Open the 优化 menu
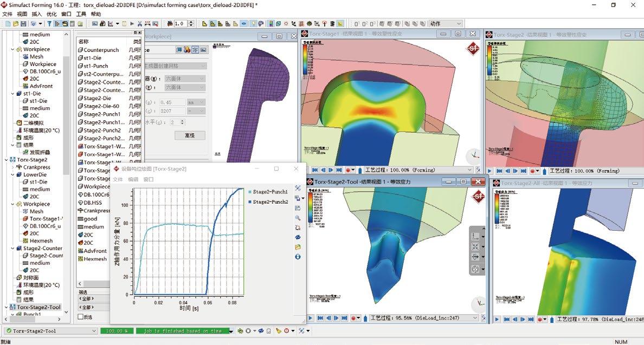The image size is (644, 345). pos(51,14)
